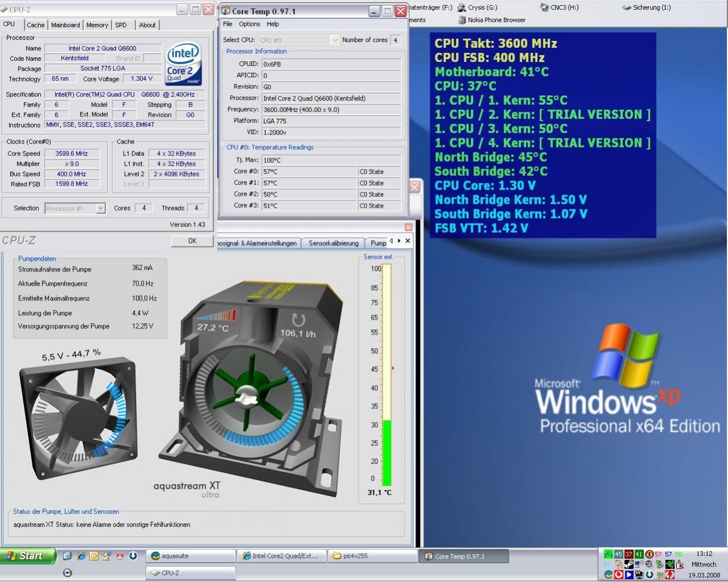Click the download-arrow Quick Launch icon
This screenshot has height=582, width=728.
click(x=133, y=556)
